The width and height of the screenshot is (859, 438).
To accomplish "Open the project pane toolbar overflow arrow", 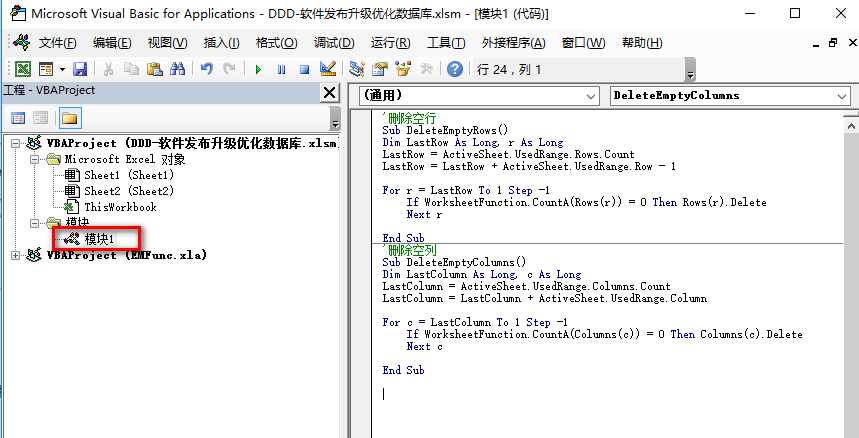I will (x=335, y=118).
